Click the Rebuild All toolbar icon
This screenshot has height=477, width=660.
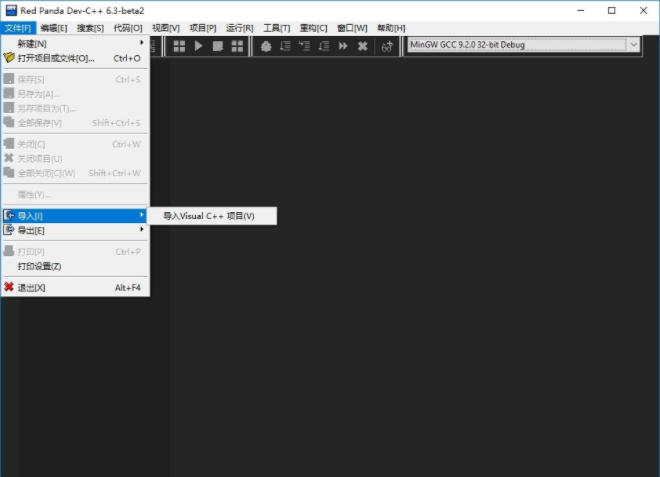click(x=237, y=46)
